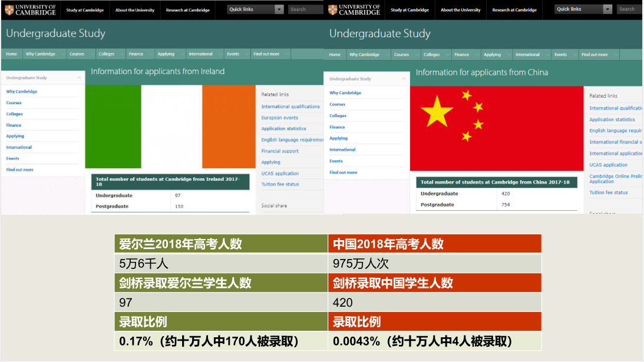
Task: Open Events tab in Ireland page navigation bar
Action: click(x=233, y=54)
